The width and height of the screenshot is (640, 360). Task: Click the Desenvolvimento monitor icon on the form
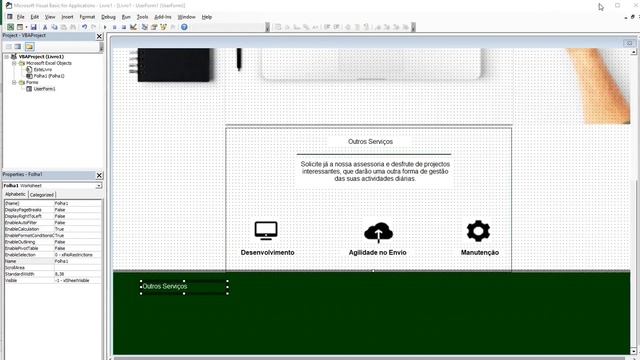point(266,231)
